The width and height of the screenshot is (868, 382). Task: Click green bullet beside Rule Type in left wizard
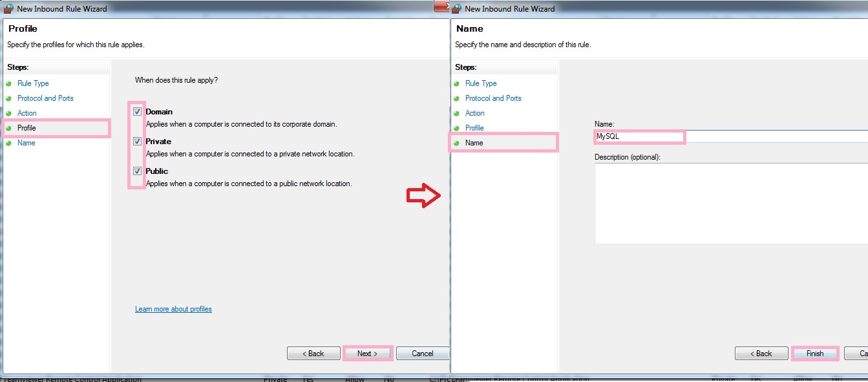coord(9,84)
